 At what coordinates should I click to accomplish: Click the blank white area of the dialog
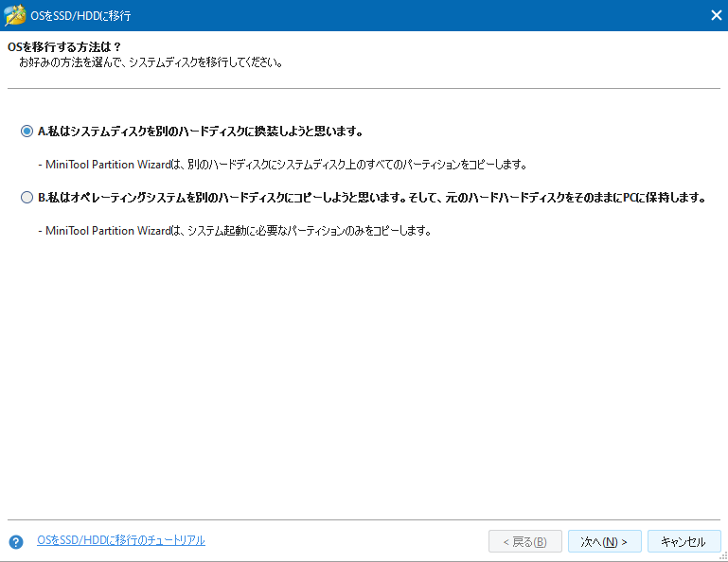[x=364, y=378]
